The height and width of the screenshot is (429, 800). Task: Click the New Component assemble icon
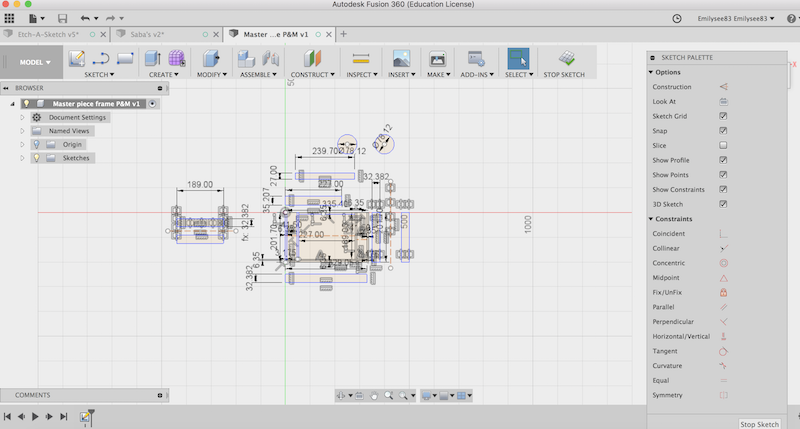tap(246, 59)
